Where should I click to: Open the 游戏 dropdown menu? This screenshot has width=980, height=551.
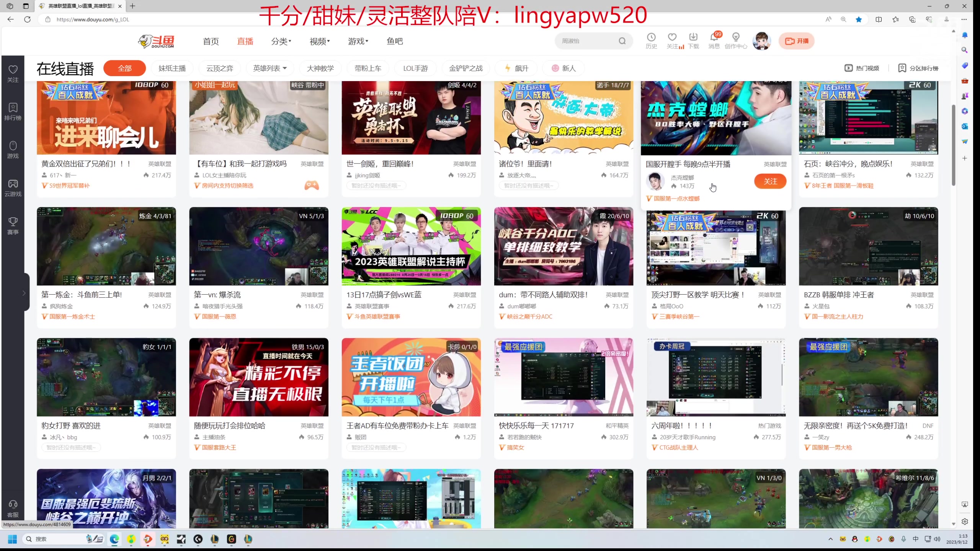click(358, 41)
